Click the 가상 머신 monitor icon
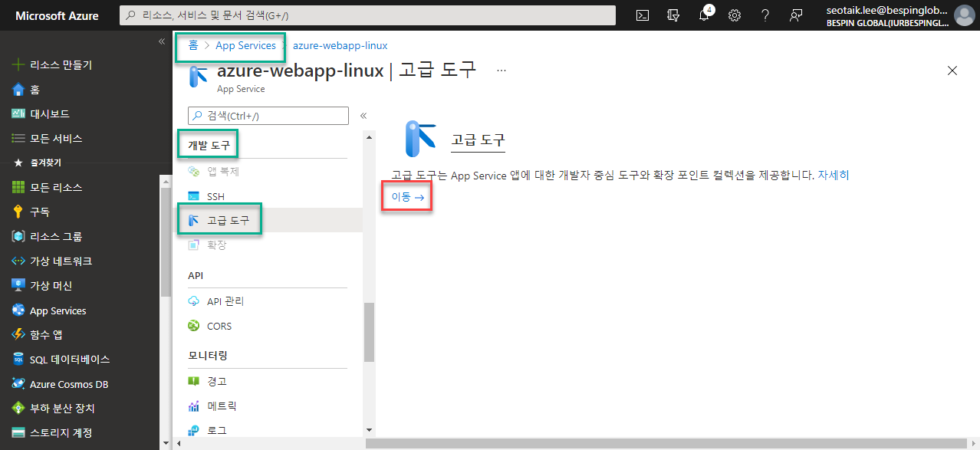This screenshot has width=980, height=450. [19, 285]
